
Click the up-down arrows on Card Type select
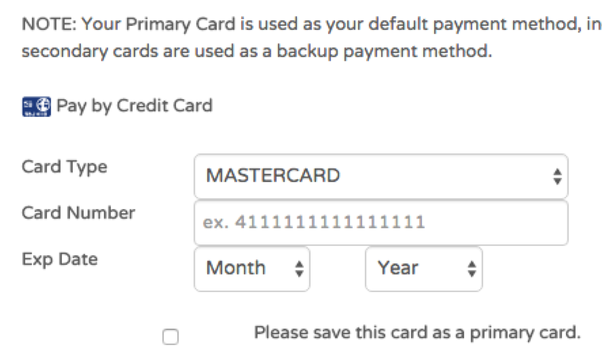(x=557, y=177)
